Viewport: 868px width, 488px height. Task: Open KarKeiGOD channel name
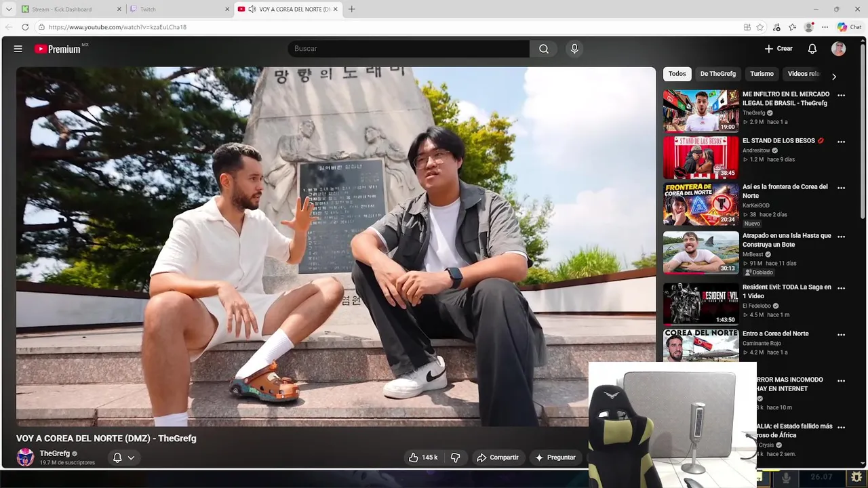(756, 205)
